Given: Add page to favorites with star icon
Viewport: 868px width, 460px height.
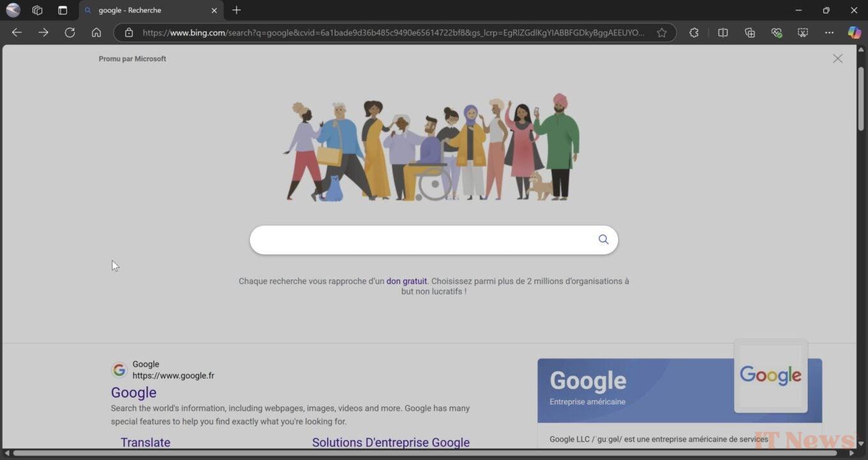Looking at the screenshot, I should tap(662, 33).
